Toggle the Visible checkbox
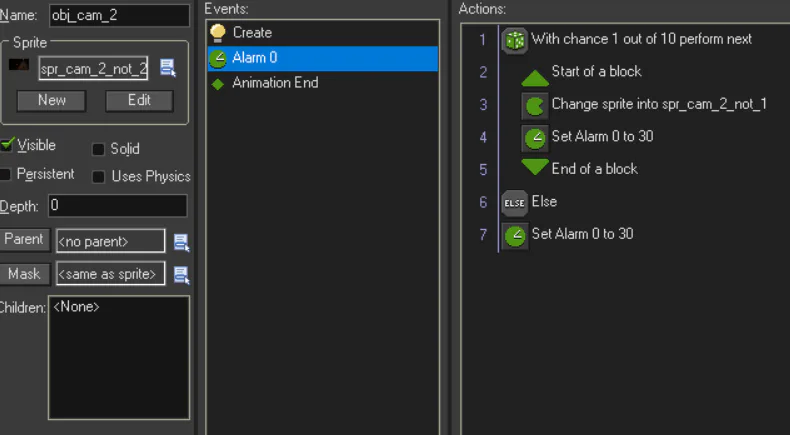This screenshot has height=435, width=790. coord(8,146)
